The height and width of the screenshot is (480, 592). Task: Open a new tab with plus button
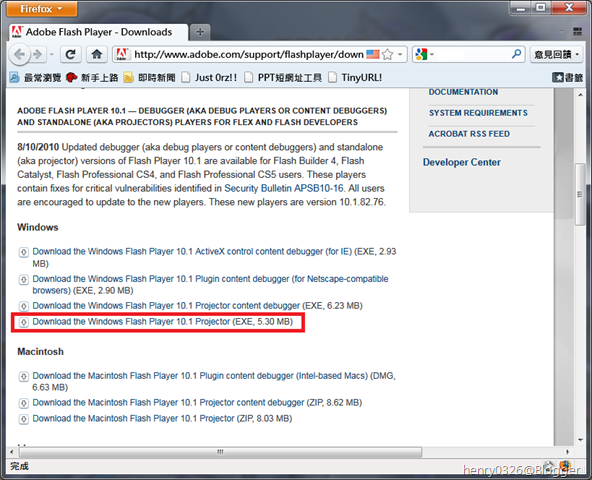(200, 32)
